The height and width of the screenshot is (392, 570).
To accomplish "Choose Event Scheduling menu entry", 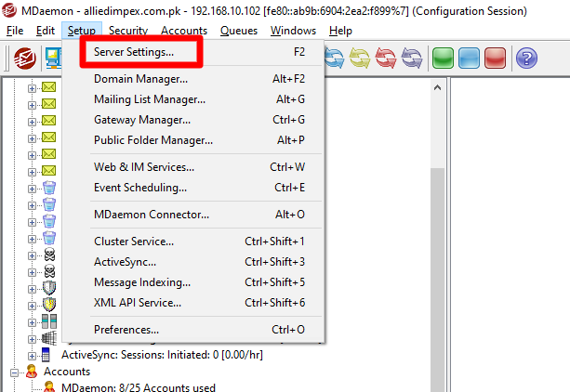I will click(x=140, y=188).
